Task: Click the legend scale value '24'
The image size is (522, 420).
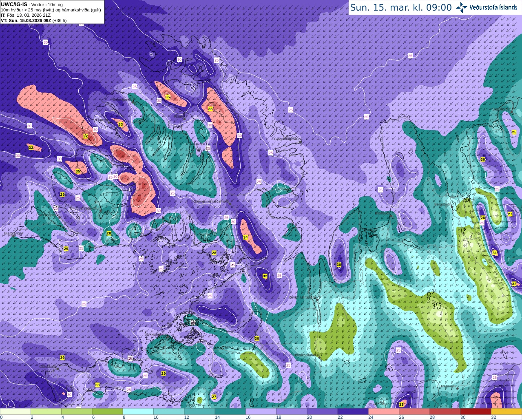Action: (370, 417)
